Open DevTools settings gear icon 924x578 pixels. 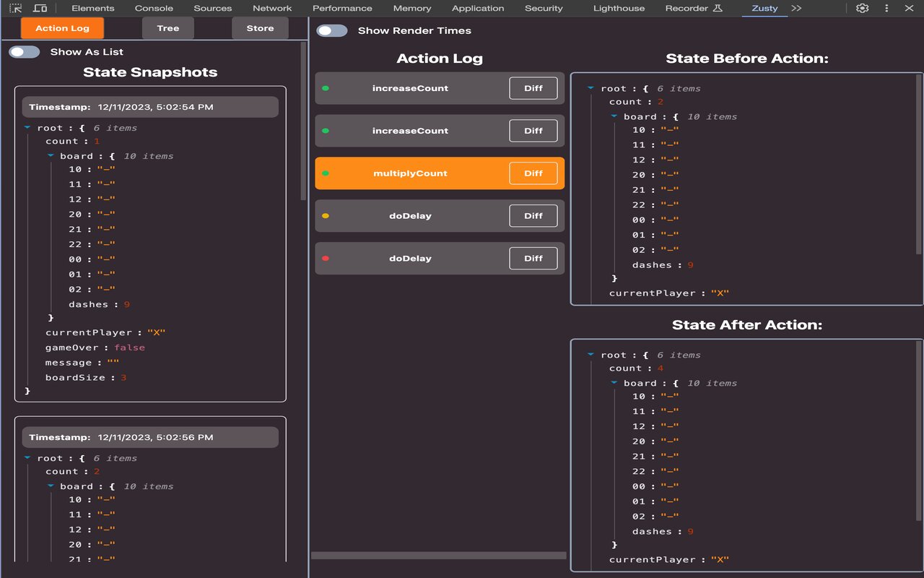tap(862, 8)
